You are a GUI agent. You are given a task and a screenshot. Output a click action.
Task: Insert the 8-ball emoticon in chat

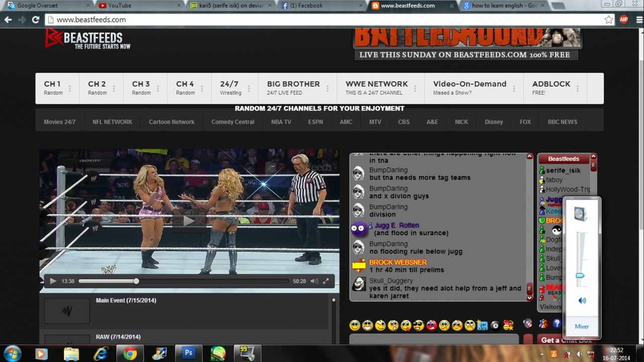495,325
